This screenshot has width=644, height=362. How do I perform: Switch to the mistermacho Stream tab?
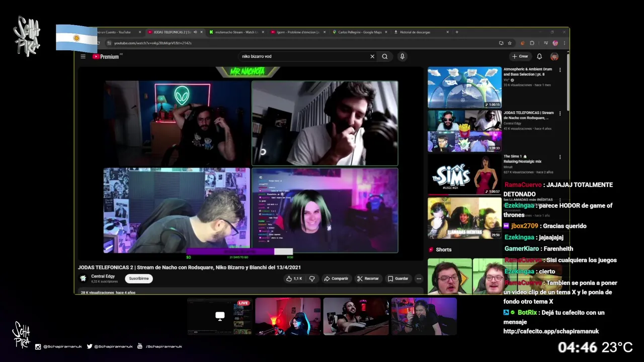(x=236, y=32)
